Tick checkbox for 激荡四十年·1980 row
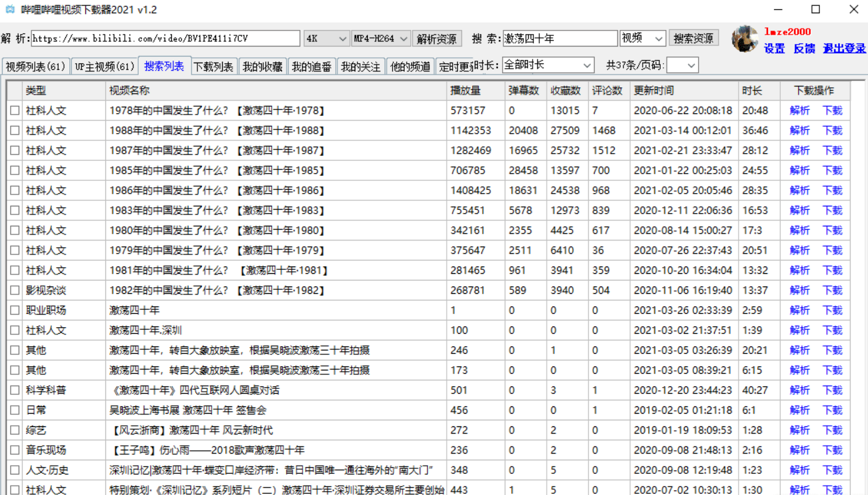 [x=15, y=231]
